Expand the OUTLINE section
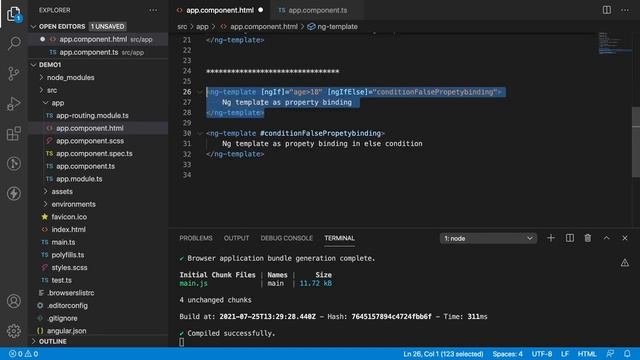This screenshot has width=640, height=360. 33,341
